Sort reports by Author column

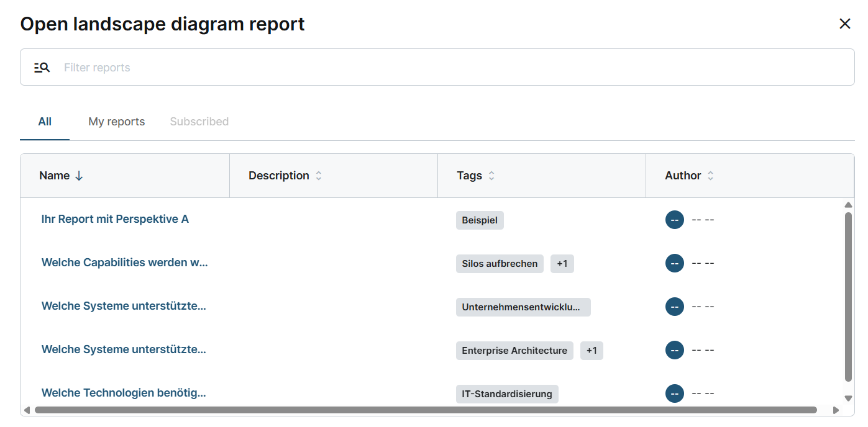pyautogui.click(x=710, y=176)
